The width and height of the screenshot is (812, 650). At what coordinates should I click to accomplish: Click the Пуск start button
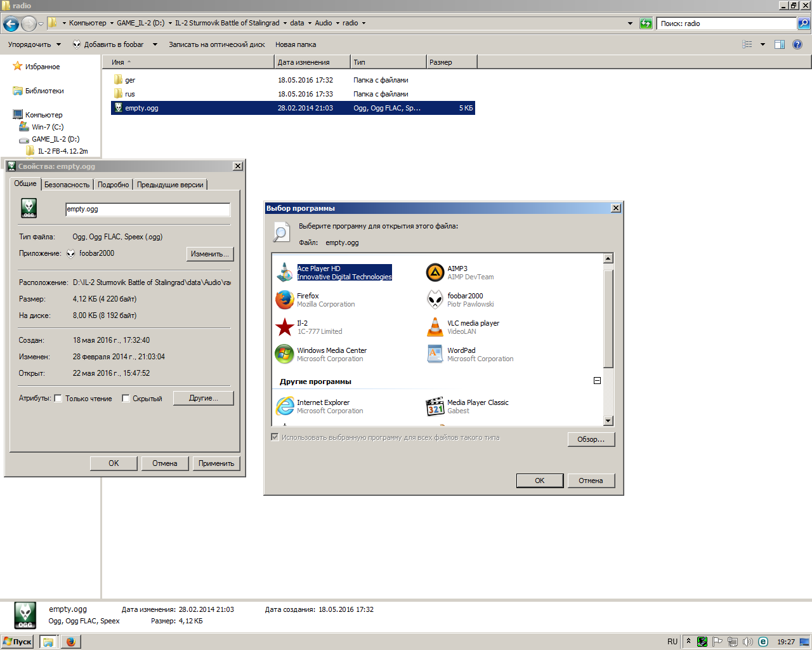(17, 642)
